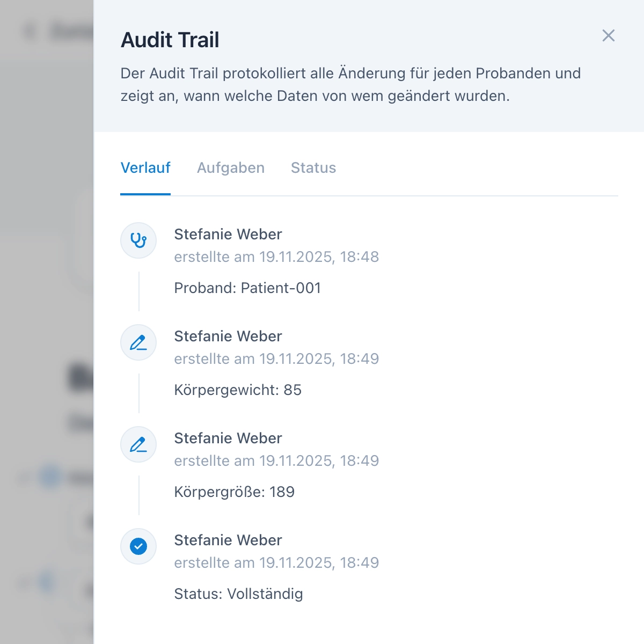644x644 pixels.
Task: Click Stefanie Weber's name on the first entry
Action: (x=228, y=234)
